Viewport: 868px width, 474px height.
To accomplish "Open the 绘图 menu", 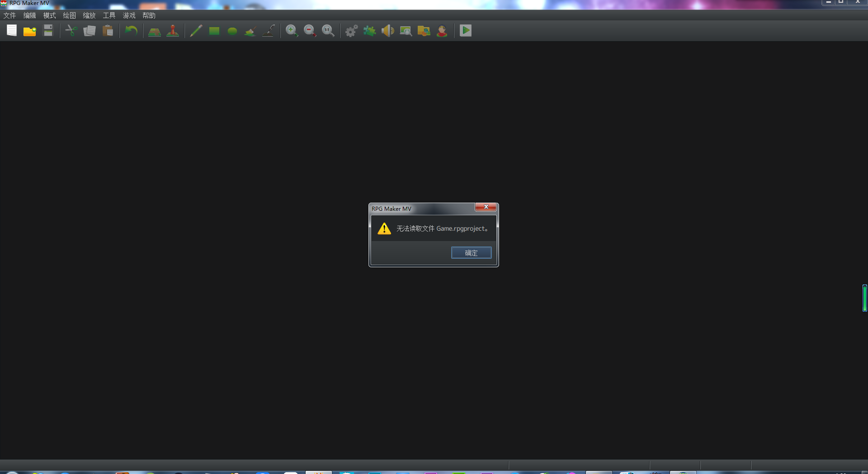I will (x=70, y=15).
